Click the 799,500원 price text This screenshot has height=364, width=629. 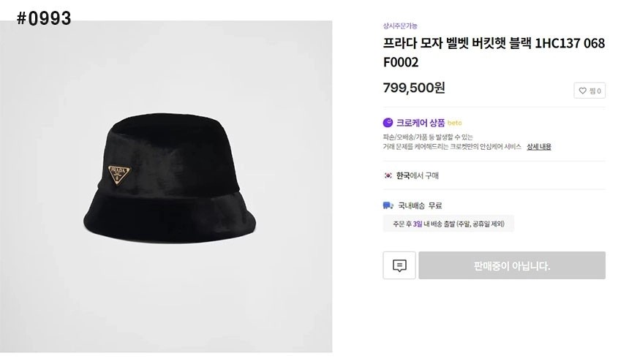coord(414,88)
